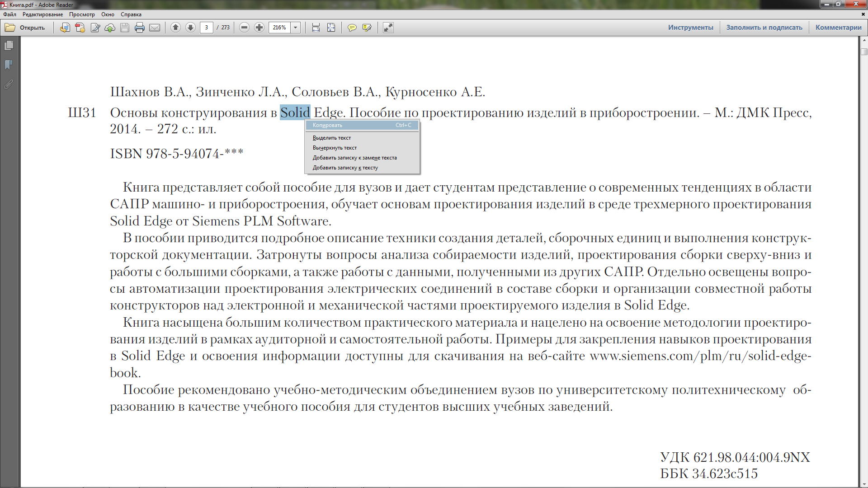The height and width of the screenshot is (488, 868).
Task: Choose Копировать in the context menu
Action: coord(362,125)
